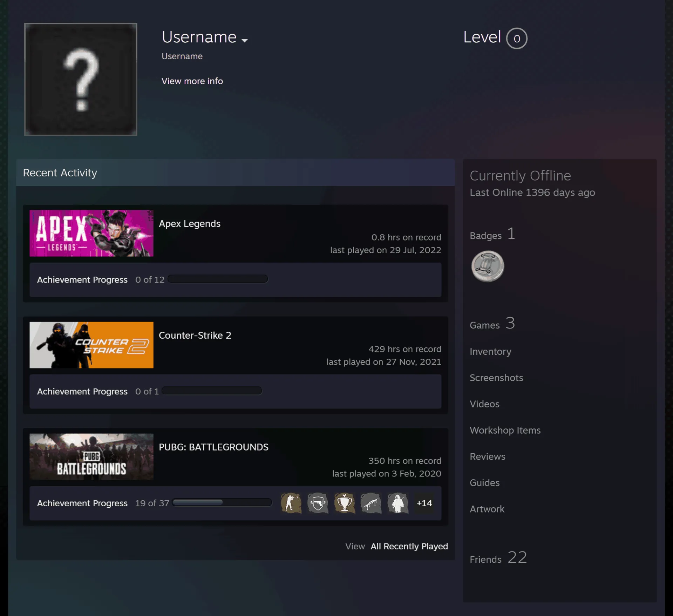Go to Screenshots
This screenshot has height=616, width=673.
pos(496,378)
